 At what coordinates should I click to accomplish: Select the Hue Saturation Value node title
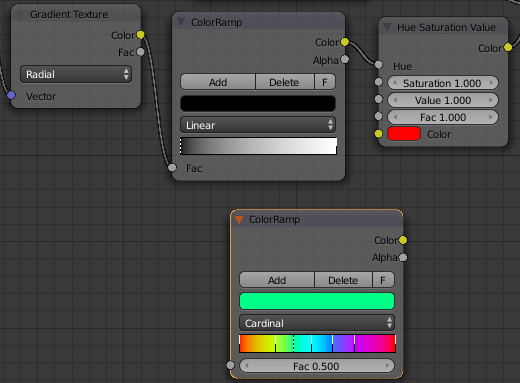point(446,27)
